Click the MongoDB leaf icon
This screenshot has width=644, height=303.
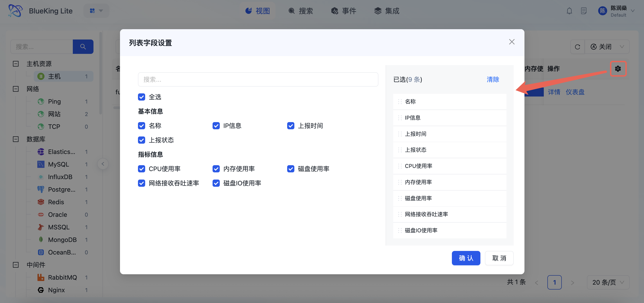pyautogui.click(x=41, y=239)
